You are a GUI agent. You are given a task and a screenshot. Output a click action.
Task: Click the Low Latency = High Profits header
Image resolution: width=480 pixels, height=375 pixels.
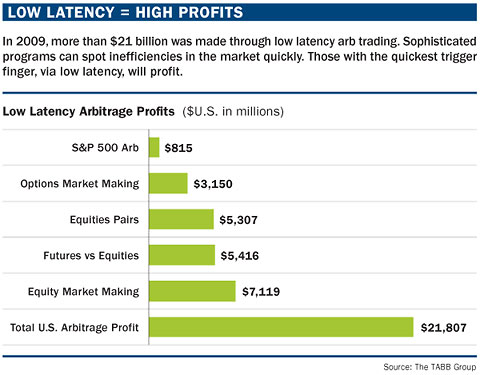pos(125,12)
